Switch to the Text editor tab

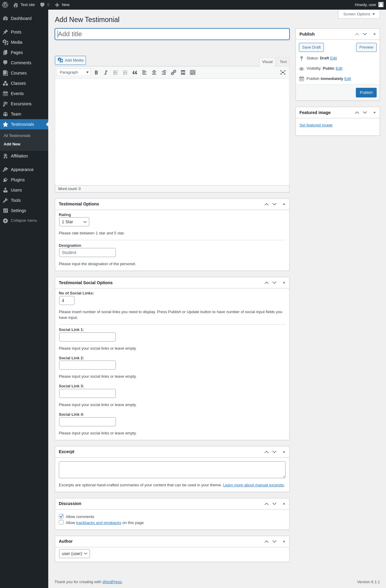tap(283, 62)
